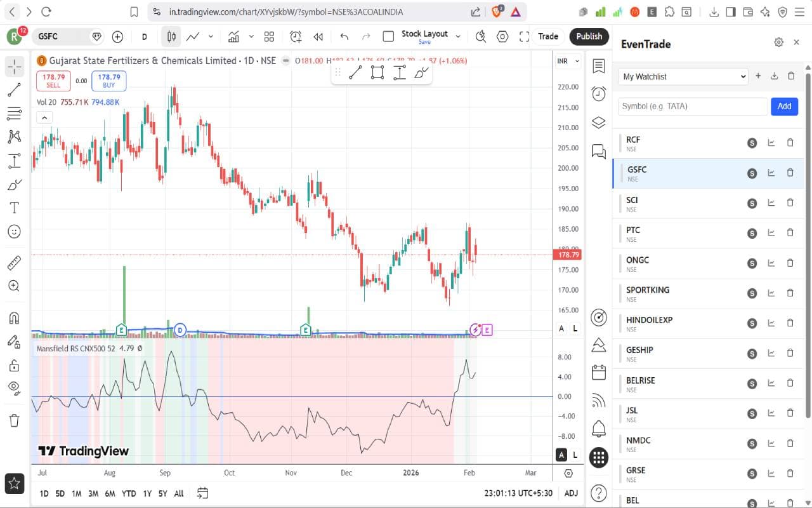This screenshot has height=508, width=812.
Task: Toggle log scale L on RS pane
Action: [x=575, y=455]
